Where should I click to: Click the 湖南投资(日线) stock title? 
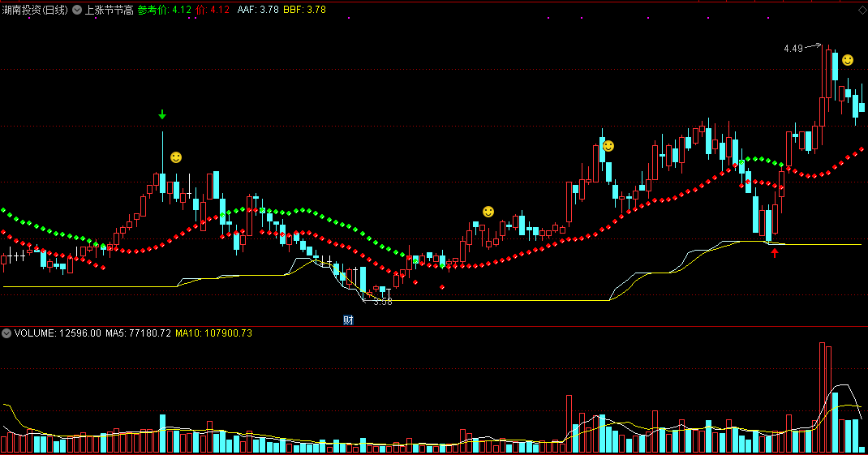[x=35, y=10]
